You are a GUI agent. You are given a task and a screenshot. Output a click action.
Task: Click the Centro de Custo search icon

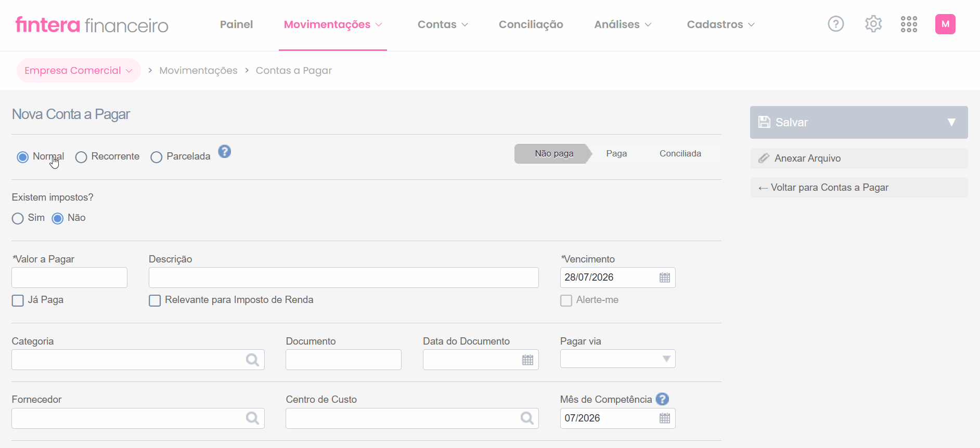click(527, 418)
